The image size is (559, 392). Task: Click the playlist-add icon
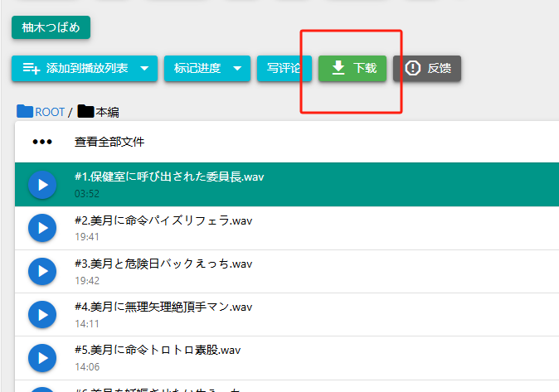pos(32,68)
